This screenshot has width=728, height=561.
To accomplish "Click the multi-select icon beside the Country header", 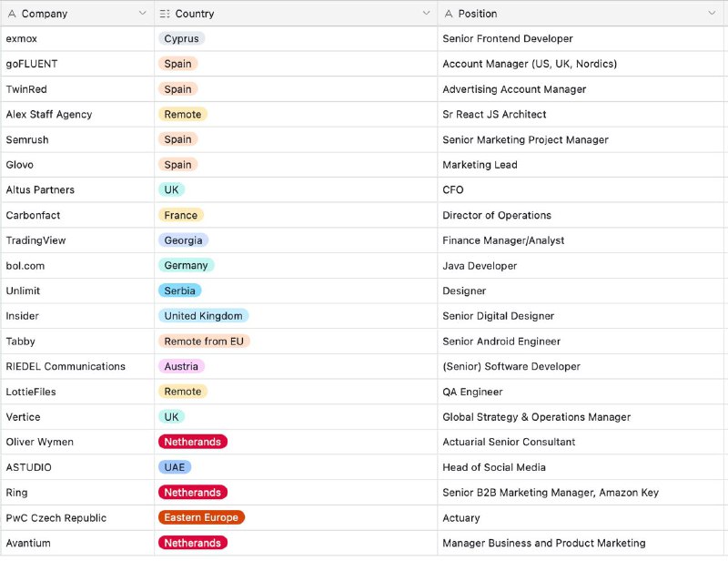I will click(165, 14).
